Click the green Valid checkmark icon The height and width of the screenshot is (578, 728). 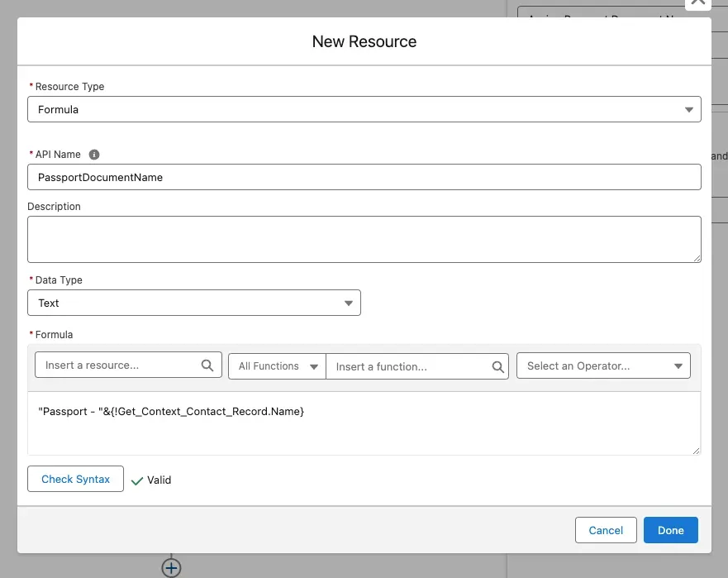[137, 480]
